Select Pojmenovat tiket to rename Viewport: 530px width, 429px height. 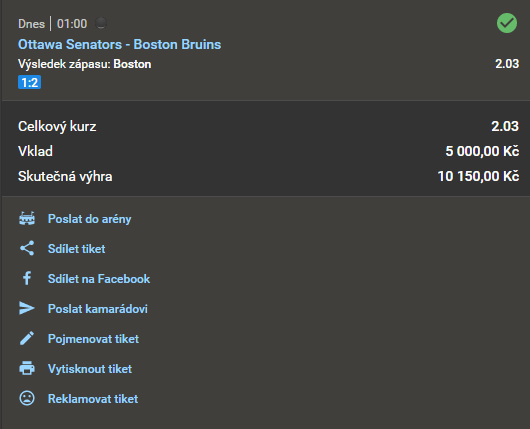[93, 339]
